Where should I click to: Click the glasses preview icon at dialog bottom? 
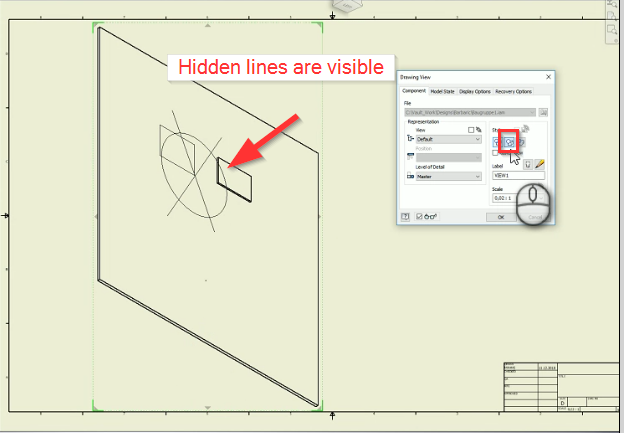430,216
